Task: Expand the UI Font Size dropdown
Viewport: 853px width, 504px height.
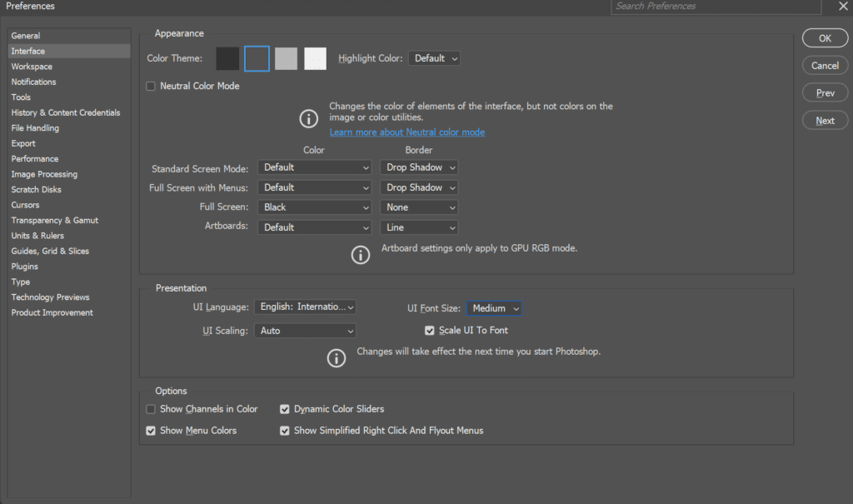Action: (495, 308)
